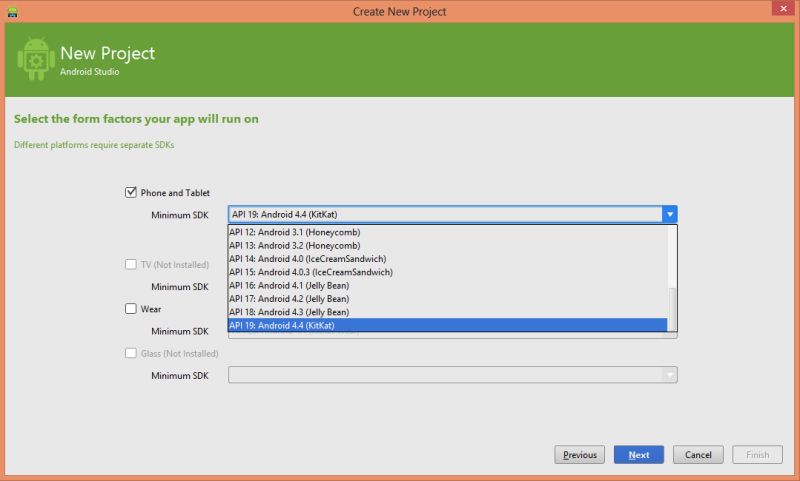Click the greyed-out Finish button
Screen dimensions: 800x481
click(x=757, y=454)
